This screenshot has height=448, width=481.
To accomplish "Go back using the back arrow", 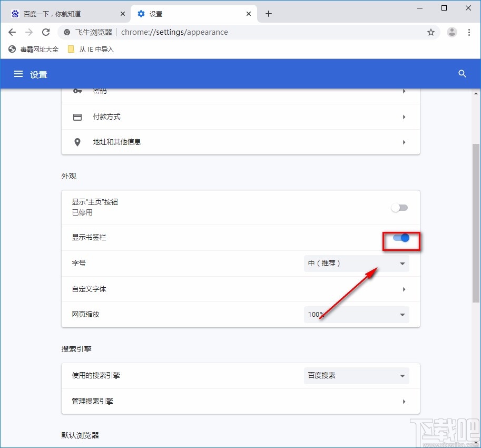I will click(12, 32).
